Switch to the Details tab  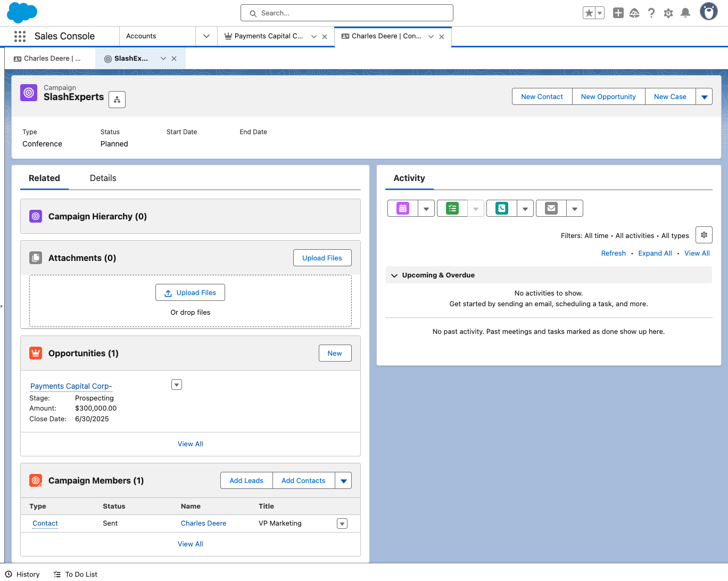(x=103, y=178)
